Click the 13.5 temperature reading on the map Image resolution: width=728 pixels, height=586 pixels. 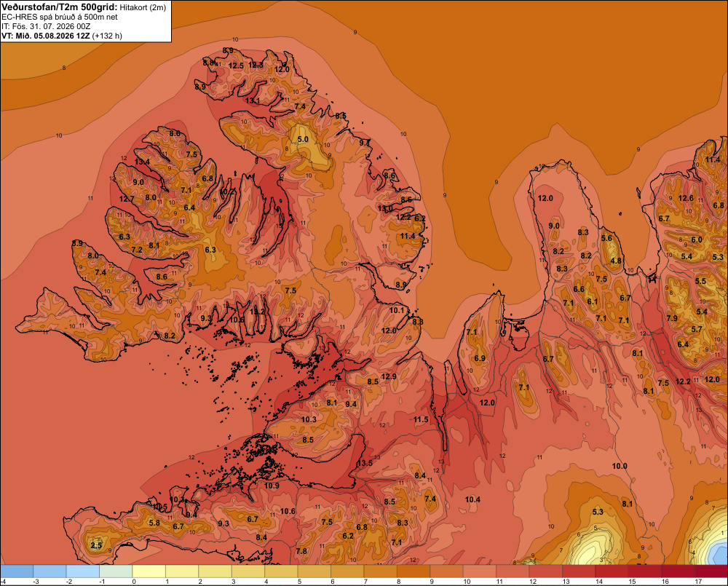365,463
